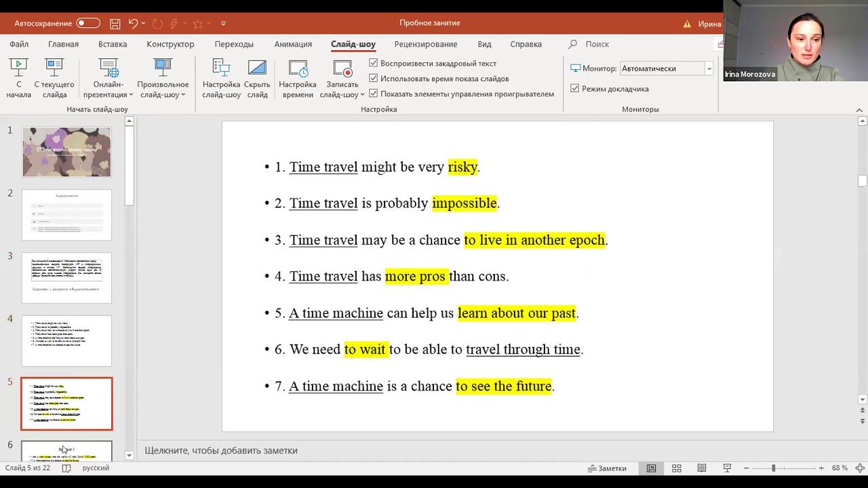The height and width of the screenshot is (488, 868).
Task: Toggle the Заметки notes button in status bar
Action: click(x=608, y=468)
